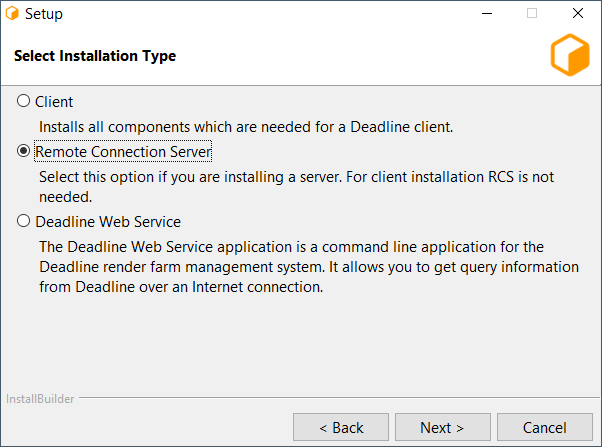This screenshot has height=447, width=602.
Task: Click the 'Select Installation Type' heading
Action: 95,56
